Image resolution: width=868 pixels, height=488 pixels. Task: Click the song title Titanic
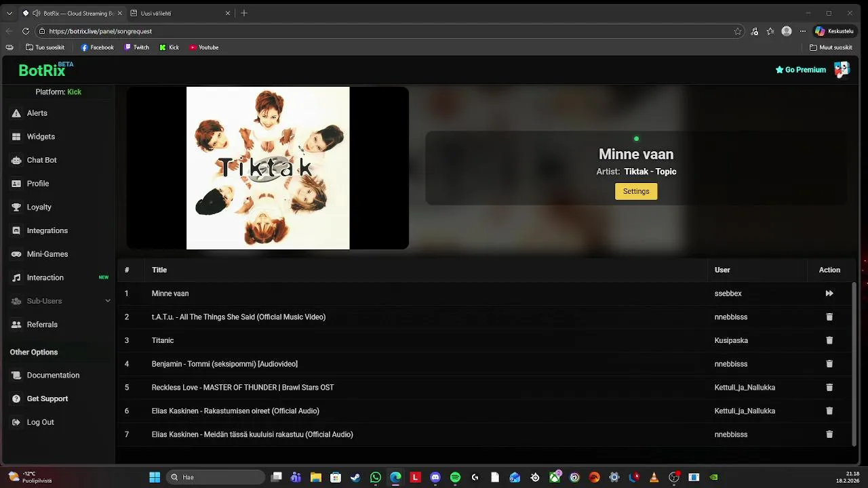[x=163, y=340]
